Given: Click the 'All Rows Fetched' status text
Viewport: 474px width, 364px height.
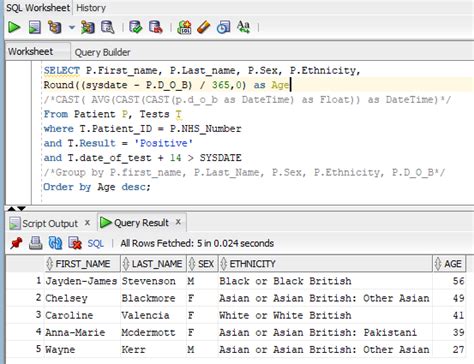Looking at the screenshot, I should (x=197, y=243).
